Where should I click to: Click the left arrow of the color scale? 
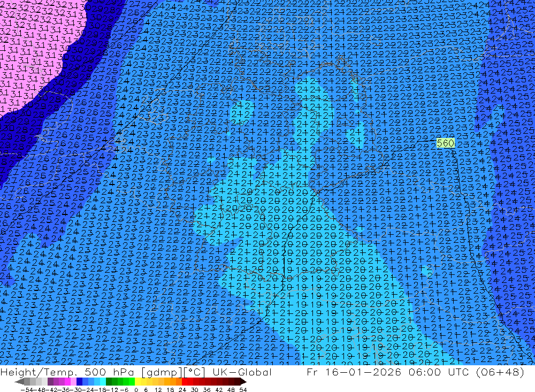[x=19, y=382]
